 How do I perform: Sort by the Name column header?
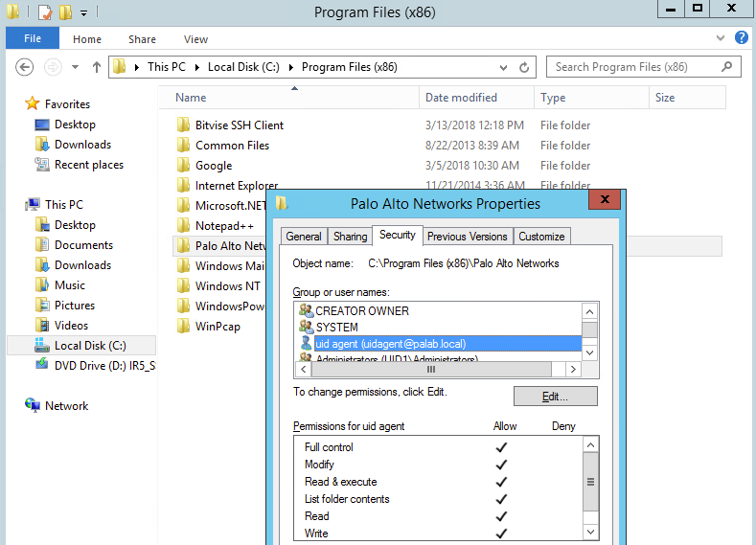point(289,98)
